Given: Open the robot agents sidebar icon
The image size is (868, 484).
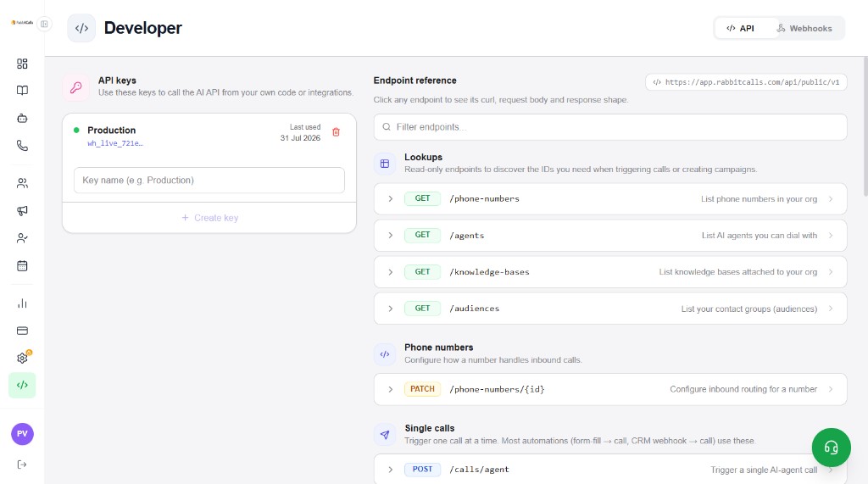Looking at the screenshot, I should click(22, 118).
